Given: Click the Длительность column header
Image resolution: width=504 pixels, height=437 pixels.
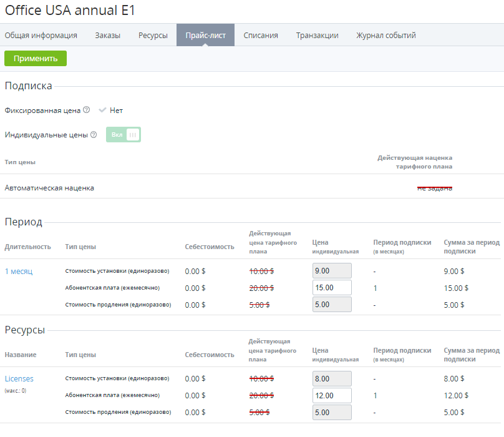Looking at the screenshot, I should pos(27,247).
